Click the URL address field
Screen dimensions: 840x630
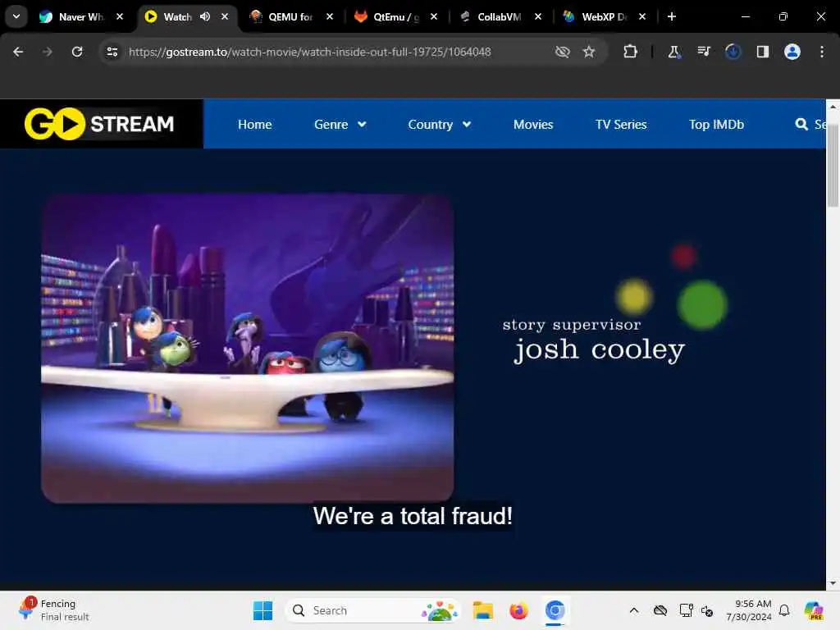[x=309, y=52]
